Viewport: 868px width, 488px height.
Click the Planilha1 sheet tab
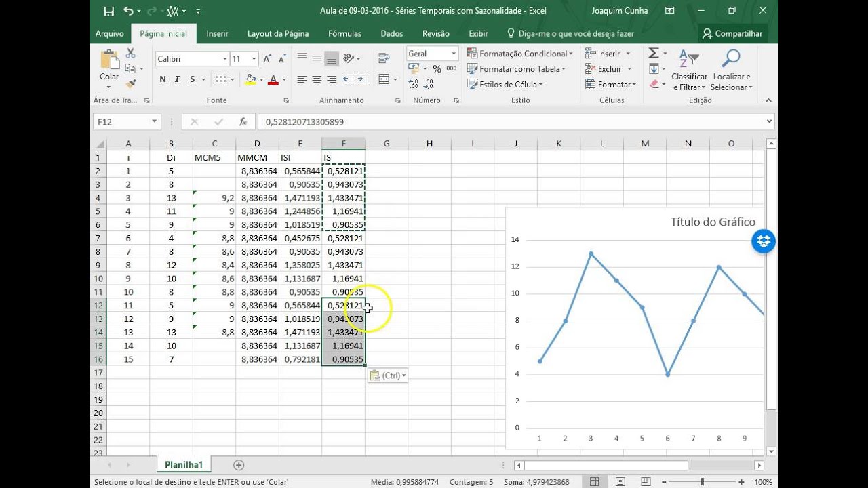(184, 465)
